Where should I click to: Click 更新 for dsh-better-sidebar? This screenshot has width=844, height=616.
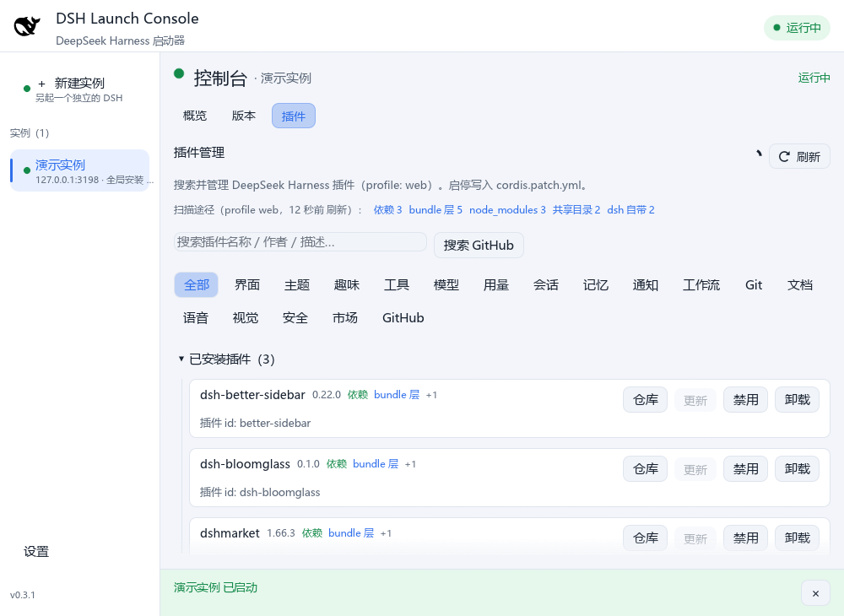coord(695,400)
